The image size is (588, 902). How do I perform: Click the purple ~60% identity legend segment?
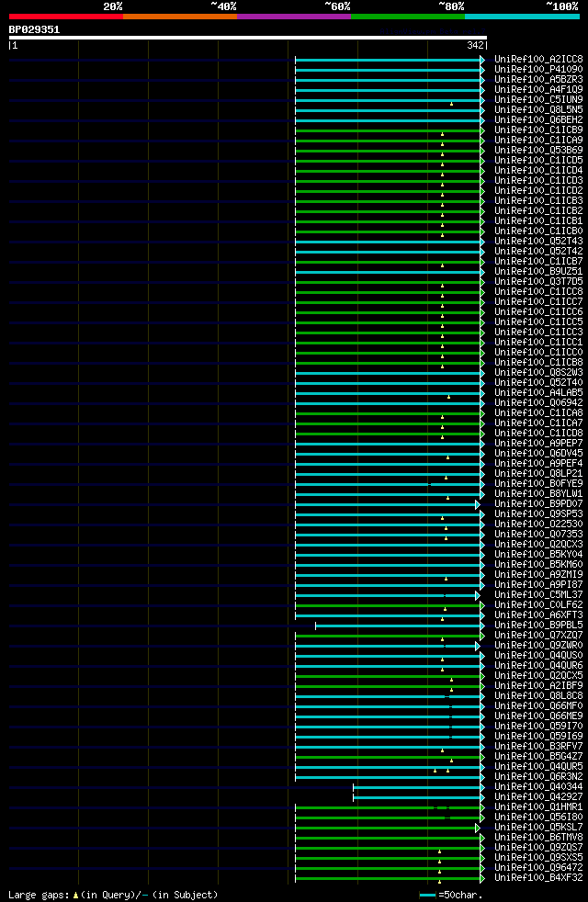[x=294, y=17]
